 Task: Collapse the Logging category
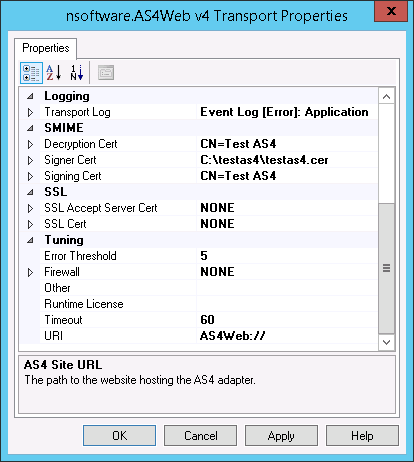point(30,96)
